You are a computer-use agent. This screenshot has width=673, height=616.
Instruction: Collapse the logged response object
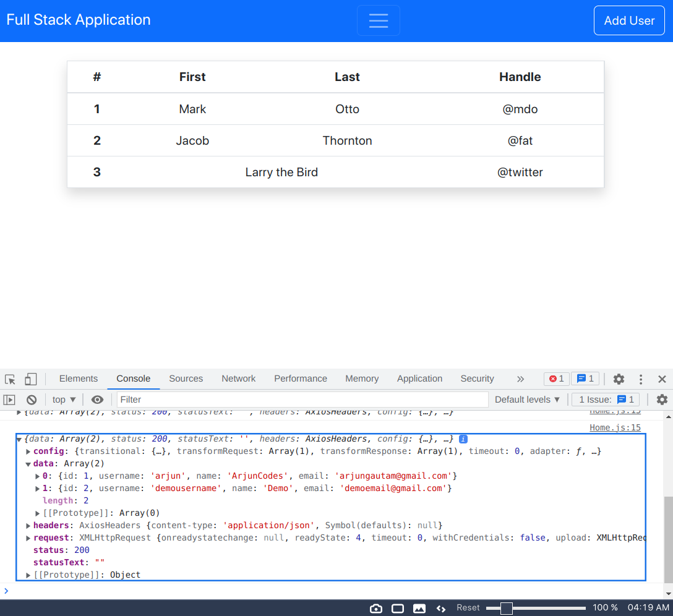19,439
